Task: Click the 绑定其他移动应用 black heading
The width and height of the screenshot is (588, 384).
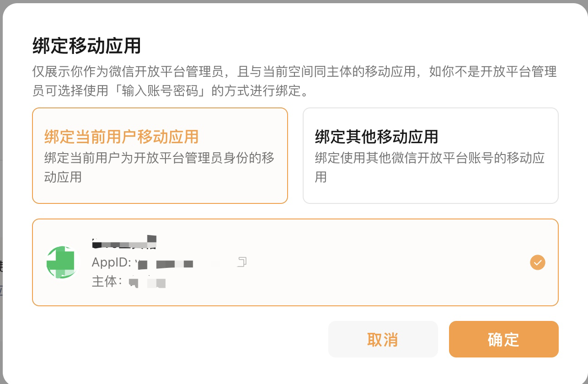Action: (x=376, y=137)
